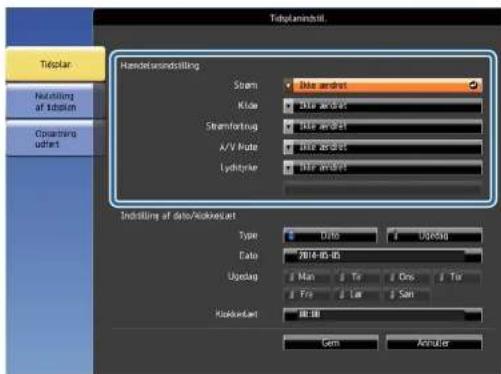Open the Lydstyrke dropdown list
Image resolution: width=501 pixels, height=374 pixels.
pyautogui.click(x=382, y=168)
